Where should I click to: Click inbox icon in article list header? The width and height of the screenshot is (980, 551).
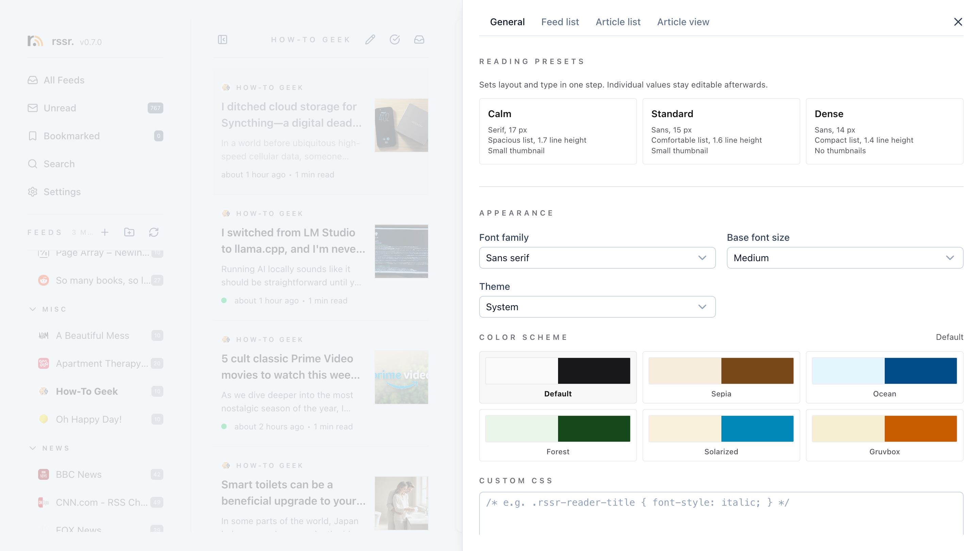click(x=419, y=40)
